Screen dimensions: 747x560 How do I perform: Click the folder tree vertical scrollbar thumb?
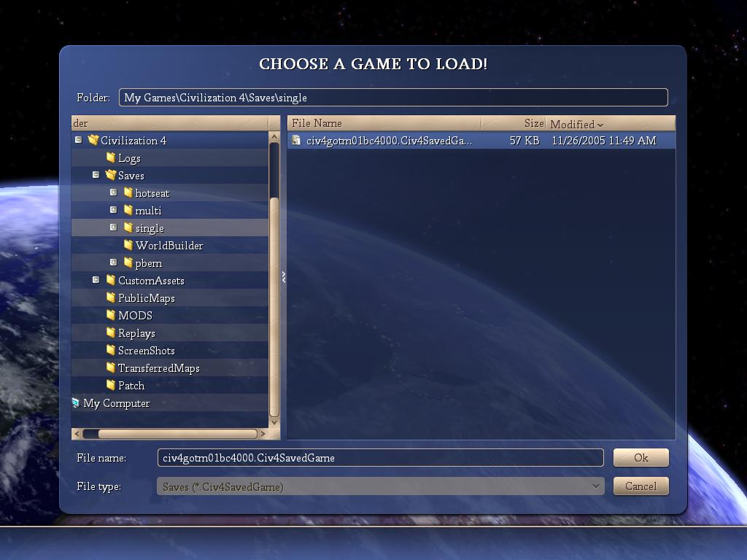274,307
